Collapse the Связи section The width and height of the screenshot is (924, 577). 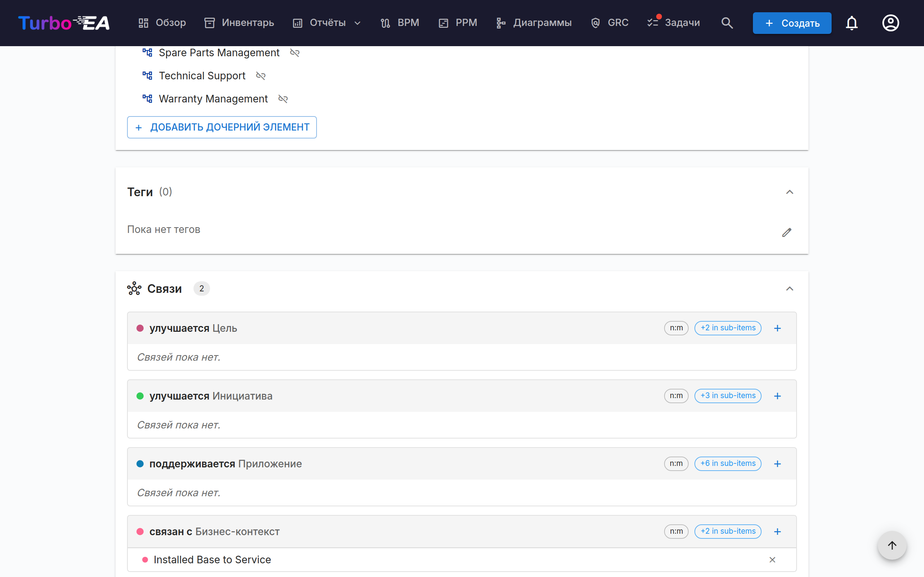click(x=790, y=289)
